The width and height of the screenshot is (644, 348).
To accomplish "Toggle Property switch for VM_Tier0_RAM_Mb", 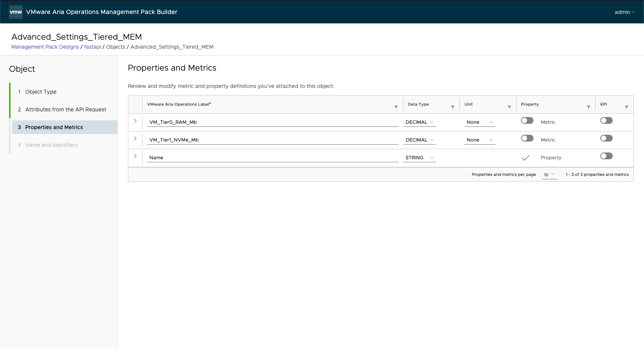I will (x=527, y=120).
